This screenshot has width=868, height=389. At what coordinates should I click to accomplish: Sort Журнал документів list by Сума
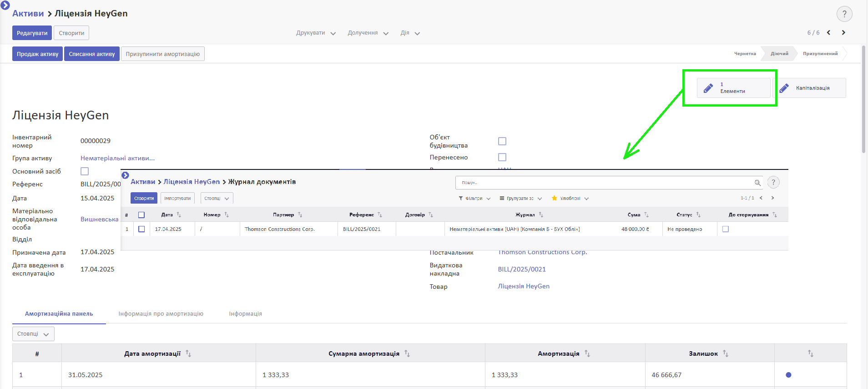tap(646, 215)
